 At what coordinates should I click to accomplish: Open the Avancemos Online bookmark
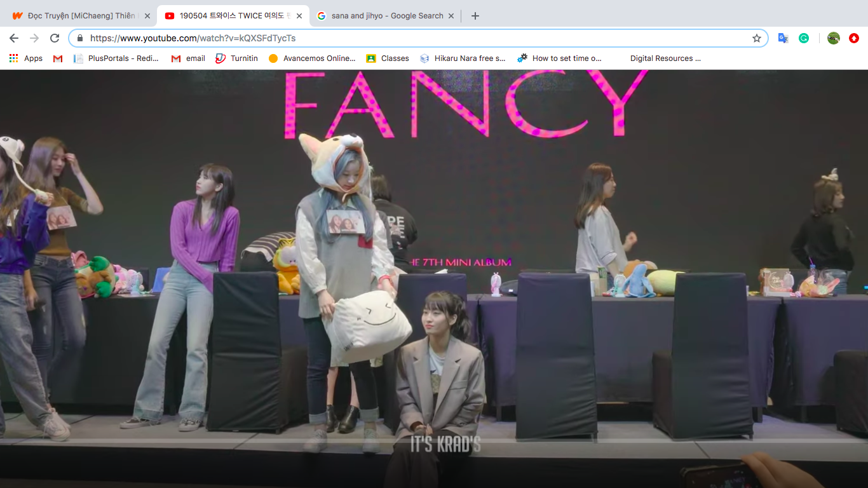click(312, 58)
